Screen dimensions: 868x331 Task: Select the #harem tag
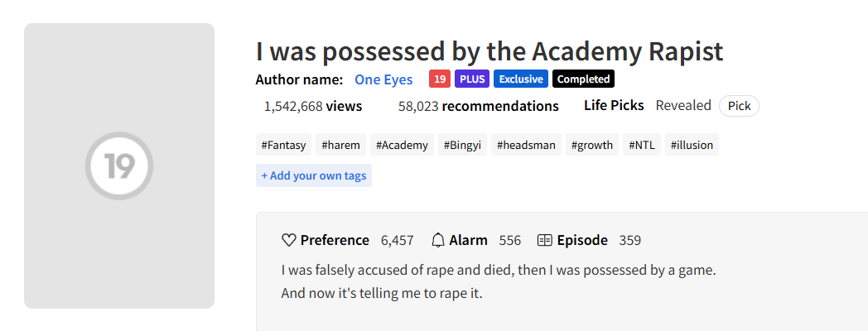tap(340, 145)
